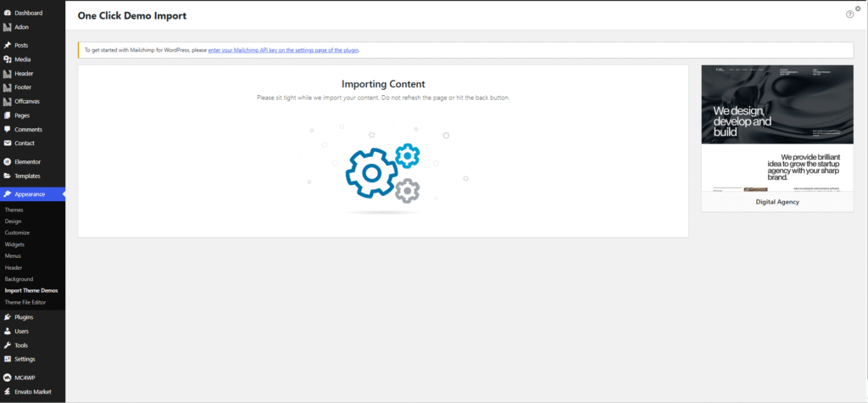This screenshot has height=403, width=868.
Task: Click the Adon theme icon
Action: (x=7, y=26)
